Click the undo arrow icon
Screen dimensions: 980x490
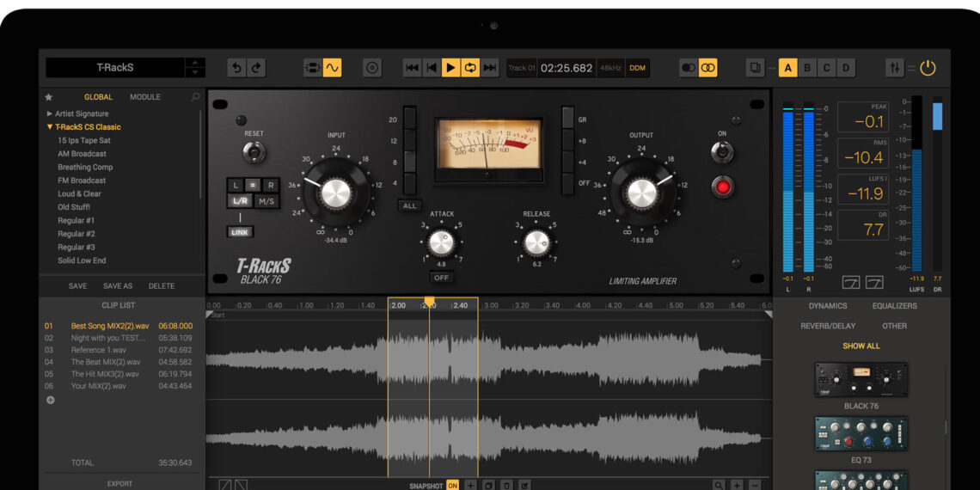tap(237, 68)
